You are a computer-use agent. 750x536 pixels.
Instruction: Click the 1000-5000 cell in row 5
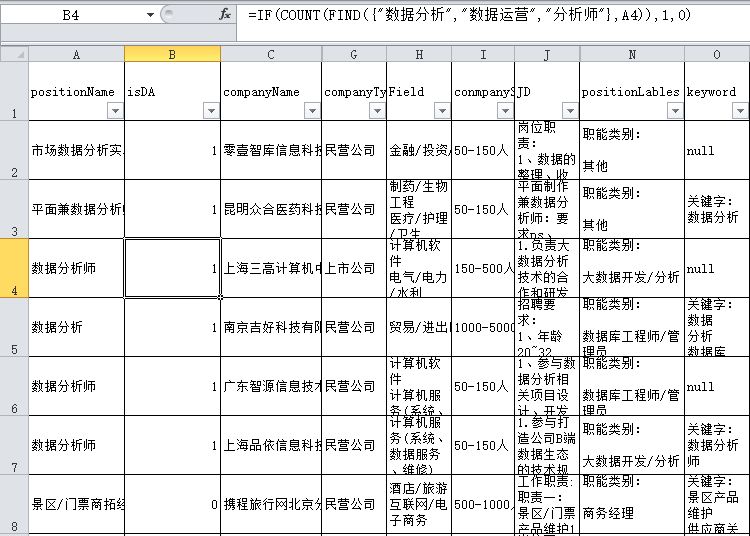[x=483, y=327]
